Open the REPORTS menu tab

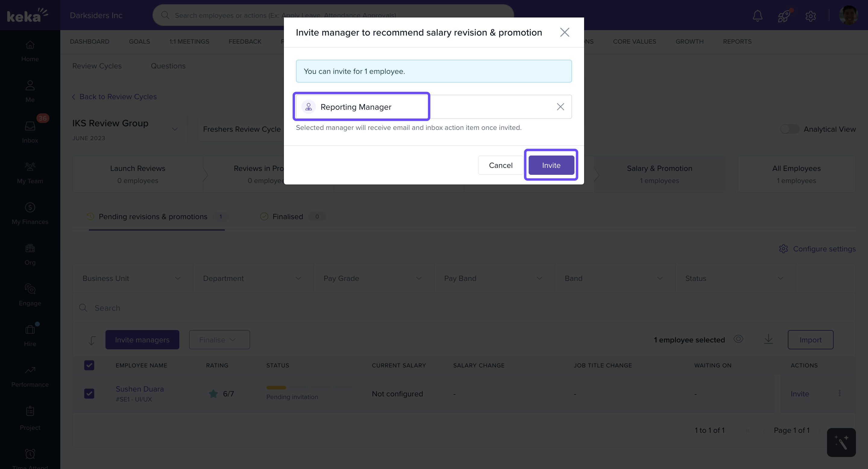point(737,41)
